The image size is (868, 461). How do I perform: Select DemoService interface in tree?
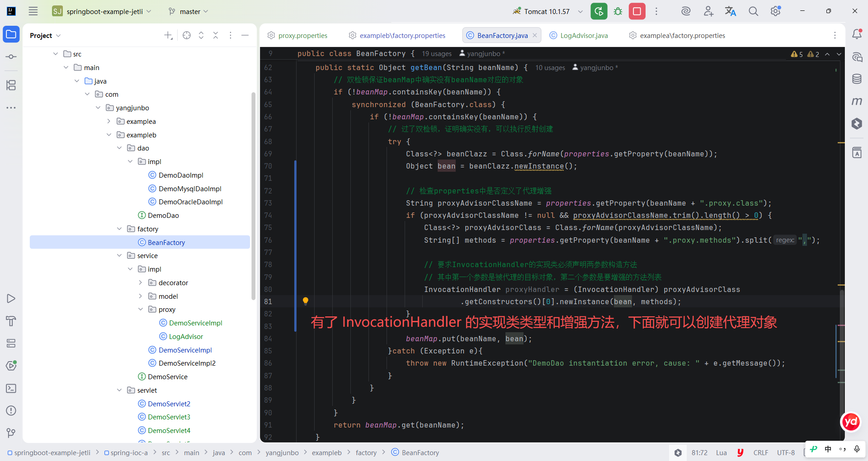pos(167,376)
